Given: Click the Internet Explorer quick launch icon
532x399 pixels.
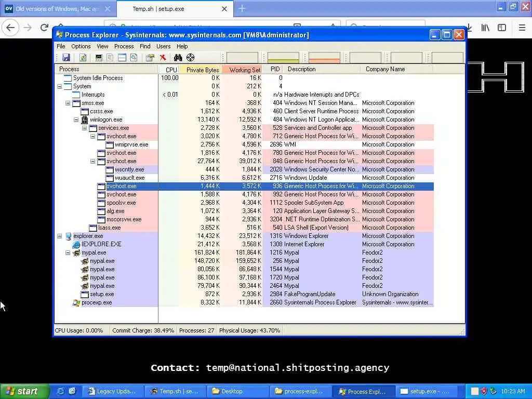Looking at the screenshot, I should click(60, 391).
